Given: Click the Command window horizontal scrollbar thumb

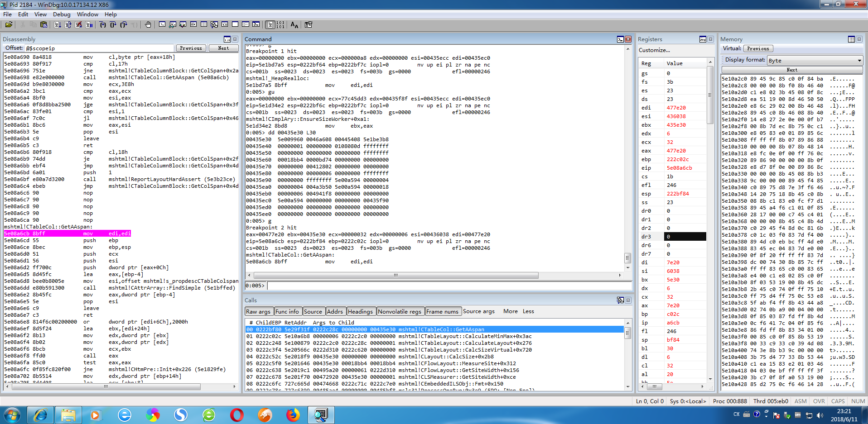Looking at the screenshot, I should (396, 275).
